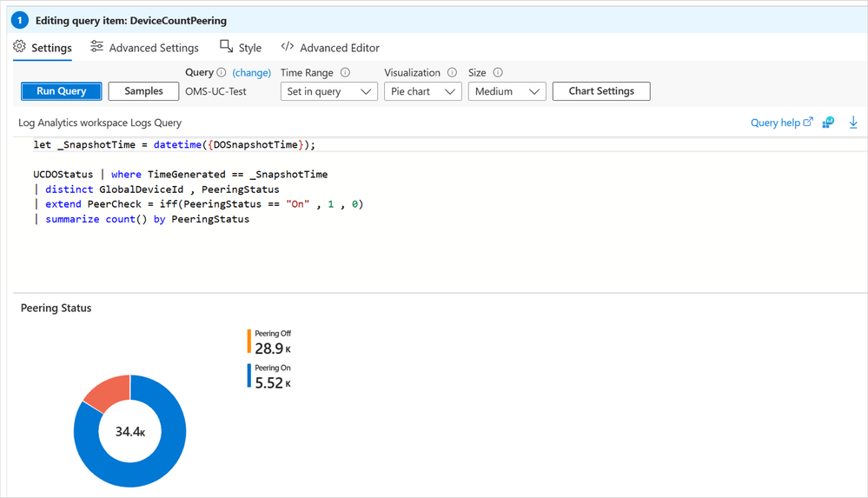Screen dimensions: 868x498
Task: Open the Advanced Editor tab
Action: (x=330, y=48)
